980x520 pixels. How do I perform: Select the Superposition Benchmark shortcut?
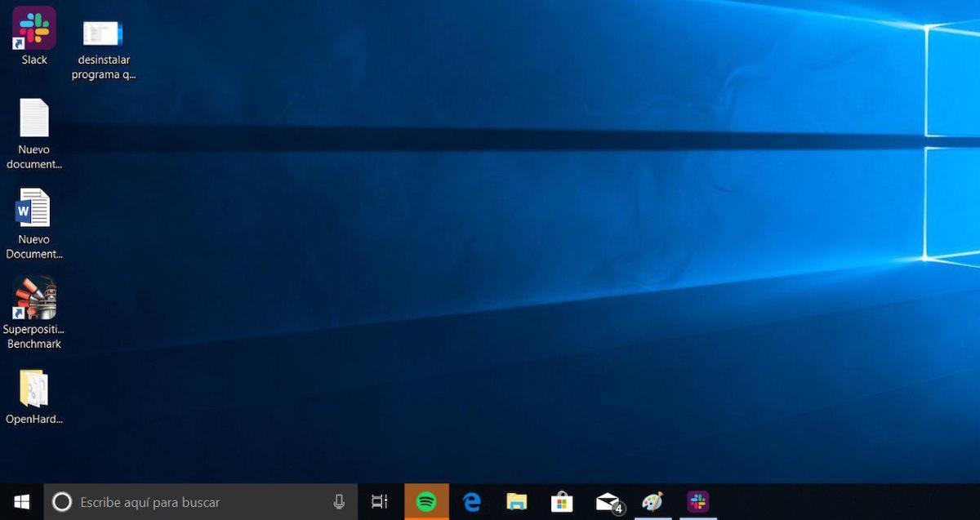point(34,298)
